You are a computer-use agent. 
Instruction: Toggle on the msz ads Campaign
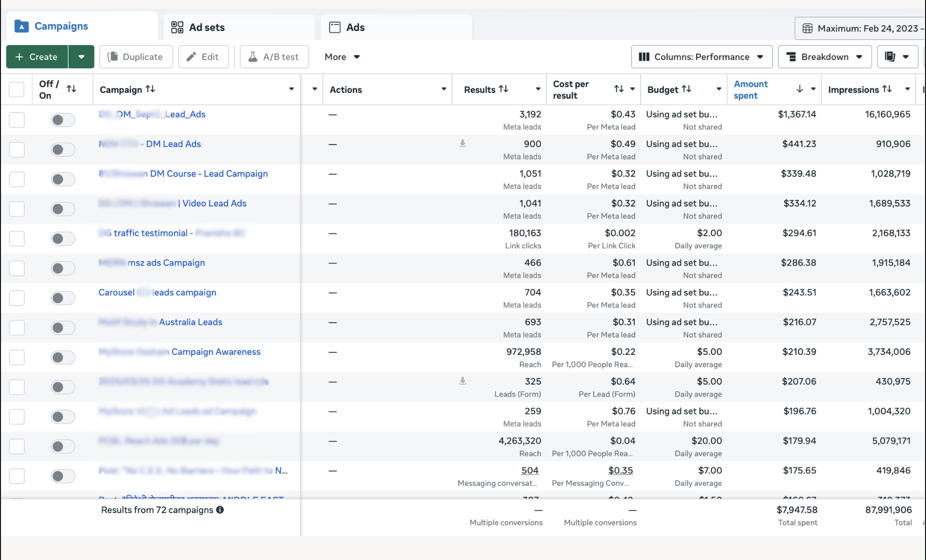tap(62, 268)
